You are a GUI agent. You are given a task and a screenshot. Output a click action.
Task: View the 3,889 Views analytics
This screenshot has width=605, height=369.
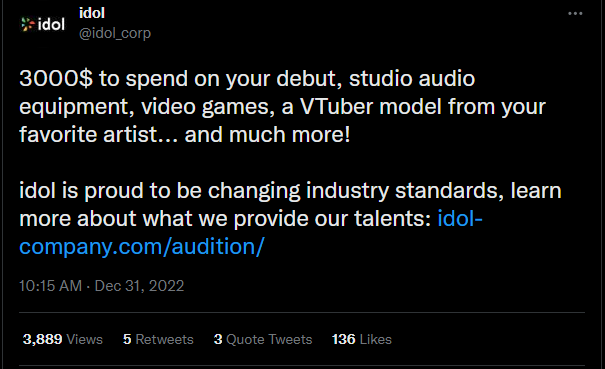63,339
